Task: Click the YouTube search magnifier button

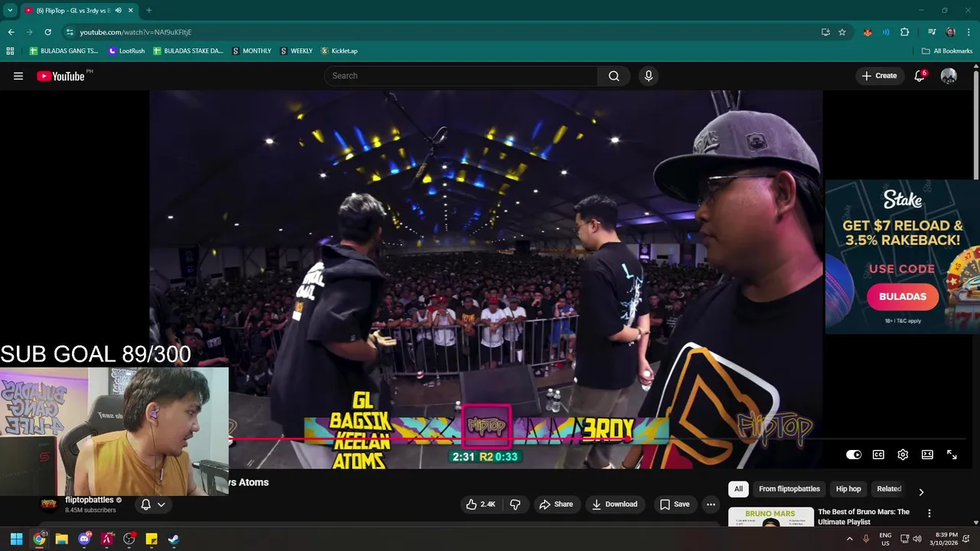Action: [x=614, y=76]
